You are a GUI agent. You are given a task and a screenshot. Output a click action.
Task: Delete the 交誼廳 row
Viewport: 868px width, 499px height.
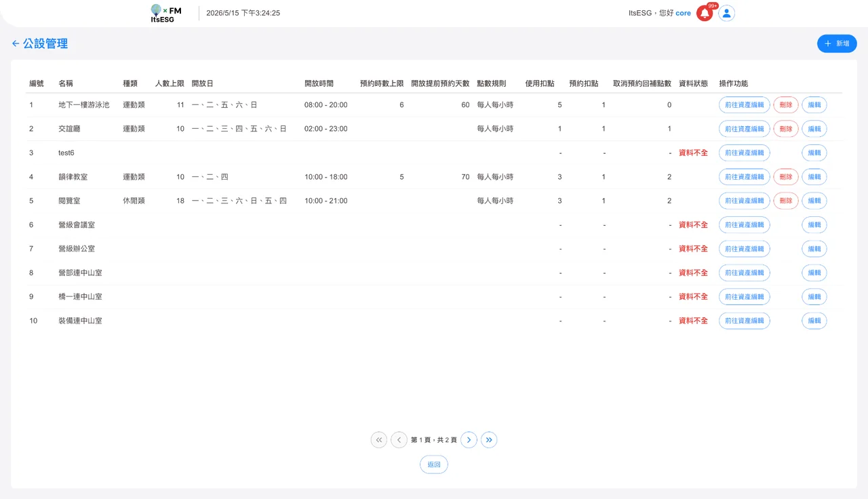coord(786,129)
